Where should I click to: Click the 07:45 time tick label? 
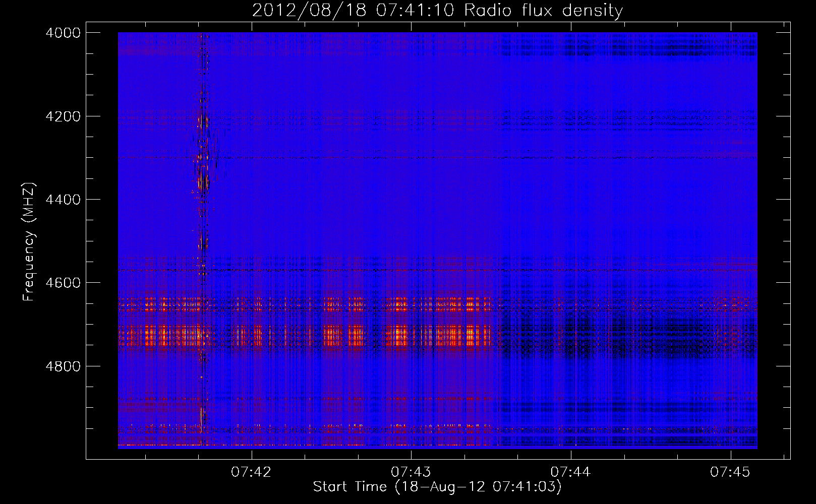click(x=730, y=472)
